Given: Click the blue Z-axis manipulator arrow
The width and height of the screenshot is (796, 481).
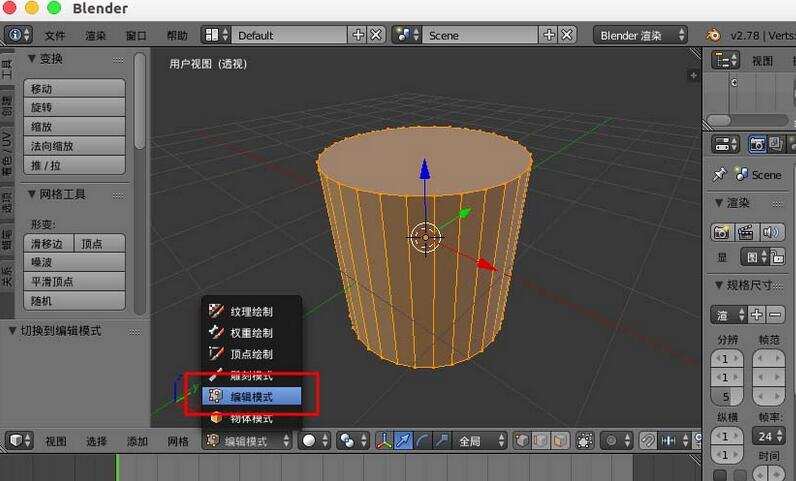Looking at the screenshot, I should (x=425, y=169).
